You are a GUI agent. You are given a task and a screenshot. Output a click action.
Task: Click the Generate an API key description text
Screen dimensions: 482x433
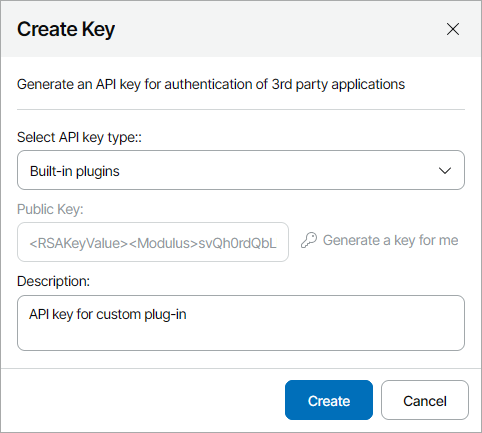[x=211, y=84]
